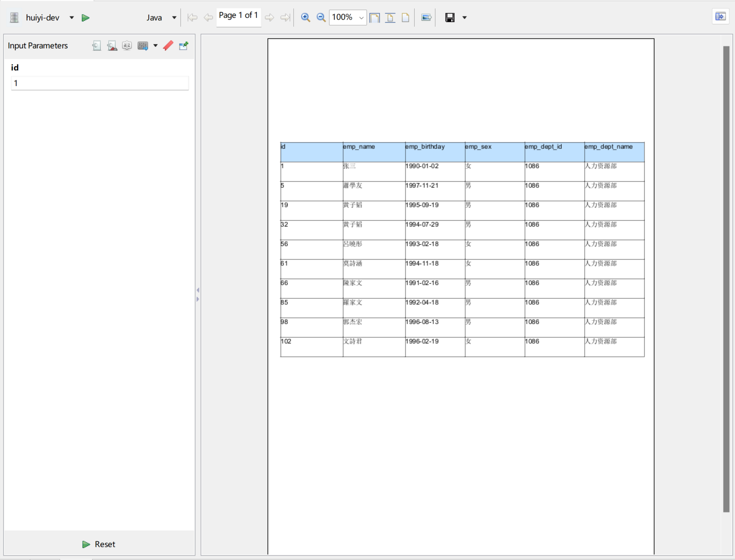
Task: Run the report with the green play icon
Action: [85, 18]
